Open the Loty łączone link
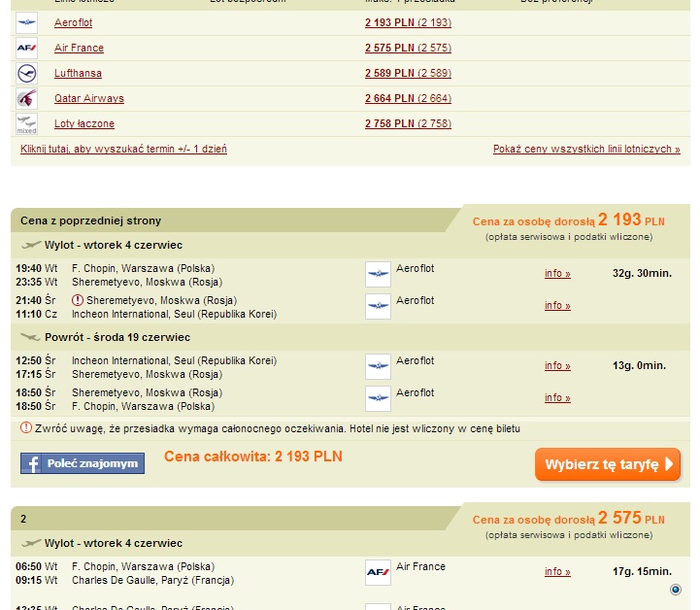 point(84,124)
